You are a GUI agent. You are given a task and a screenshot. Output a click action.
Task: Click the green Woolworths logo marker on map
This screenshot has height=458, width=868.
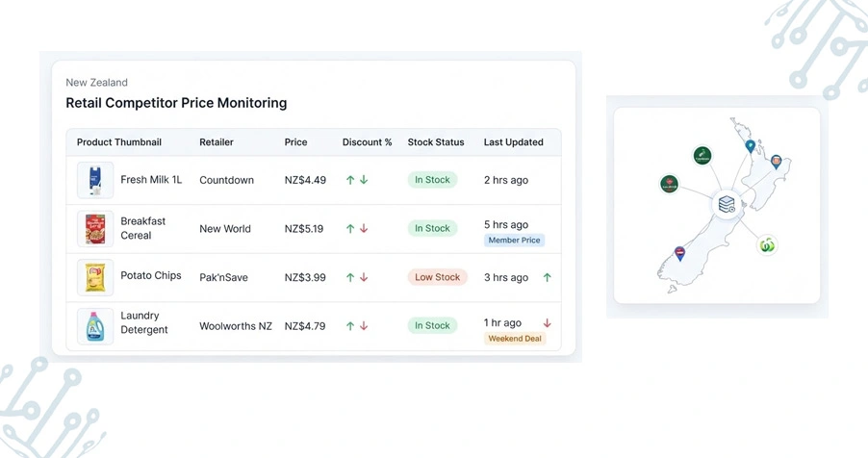click(x=767, y=245)
